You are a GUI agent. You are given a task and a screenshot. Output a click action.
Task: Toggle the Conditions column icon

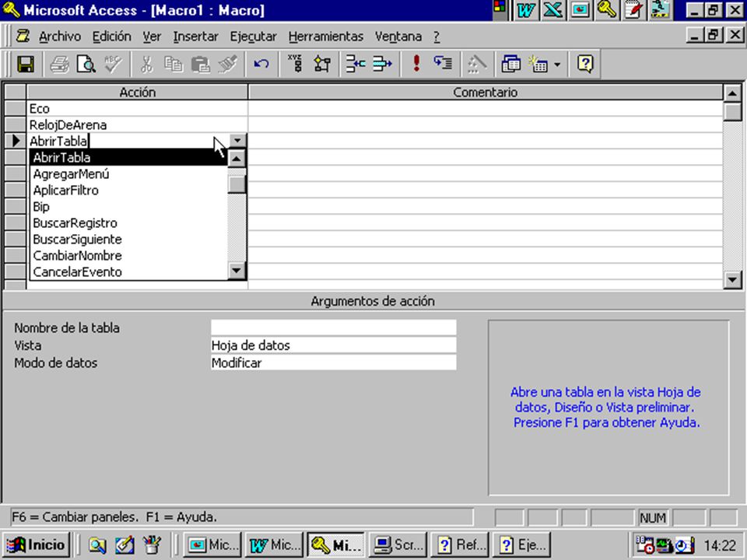pyautogui.click(x=322, y=64)
